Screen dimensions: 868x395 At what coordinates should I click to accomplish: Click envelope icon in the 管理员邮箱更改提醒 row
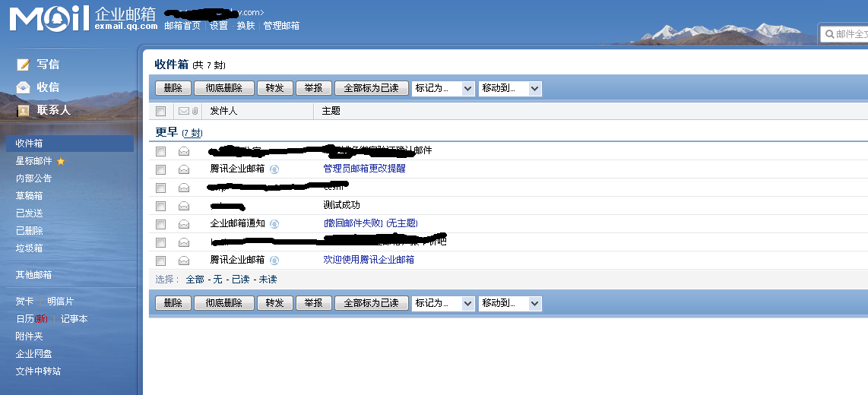[184, 169]
